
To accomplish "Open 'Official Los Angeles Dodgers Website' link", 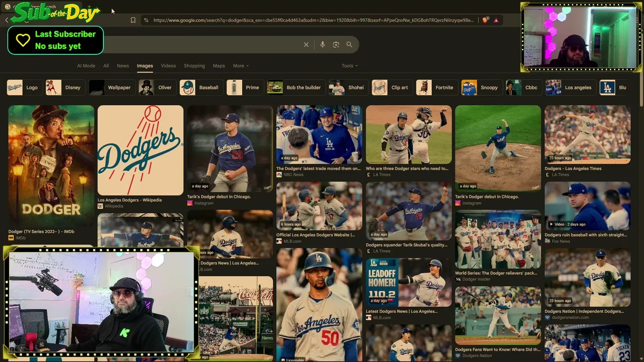I will coord(315,235).
